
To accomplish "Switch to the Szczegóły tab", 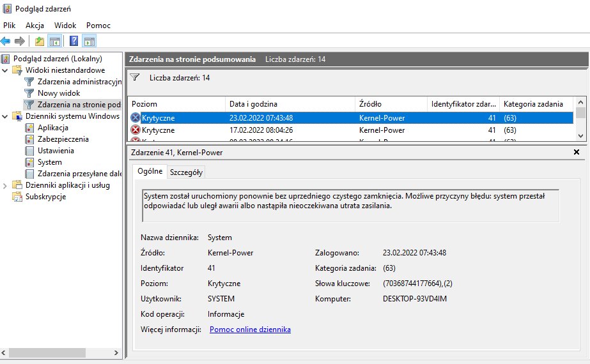I will click(186, 172).
